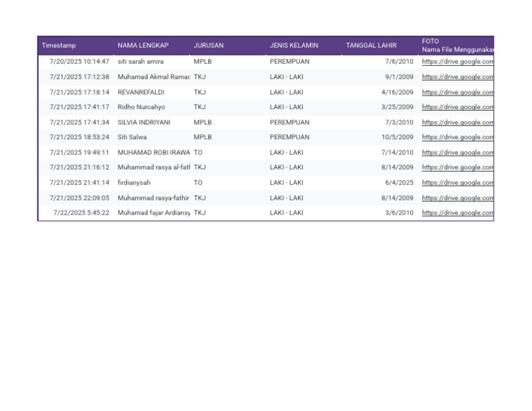Click MPLB cell in siti sarah amira row

pos(202,62)
